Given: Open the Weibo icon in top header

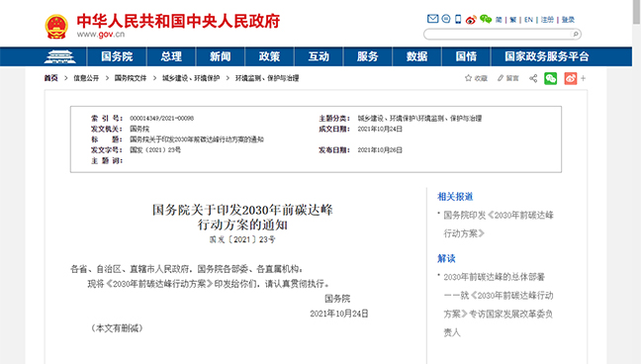Looking at the screenshot, I should pos(471,19).
